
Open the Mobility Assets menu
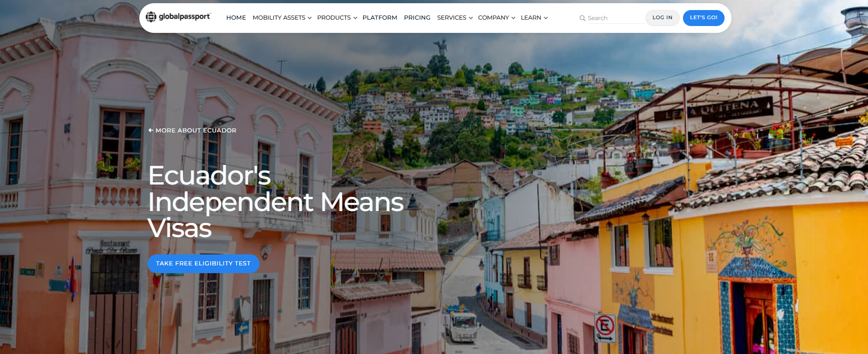pos(279,17)
